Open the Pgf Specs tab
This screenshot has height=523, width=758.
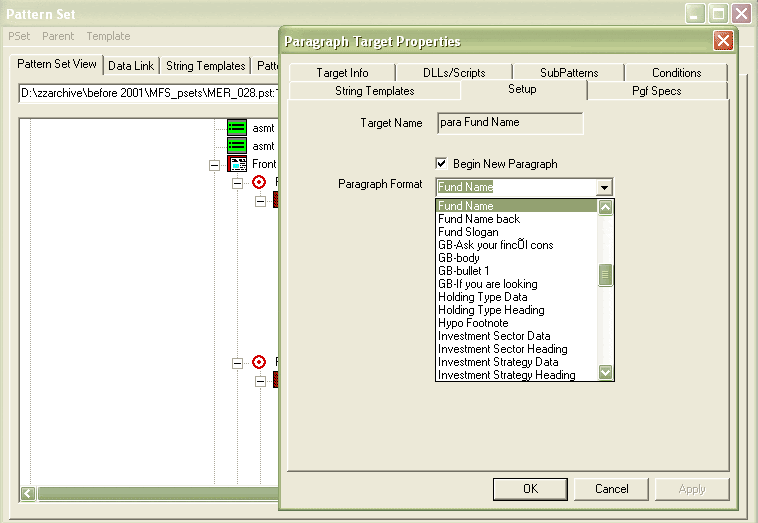pyautogui.click(x=656, y=91)
